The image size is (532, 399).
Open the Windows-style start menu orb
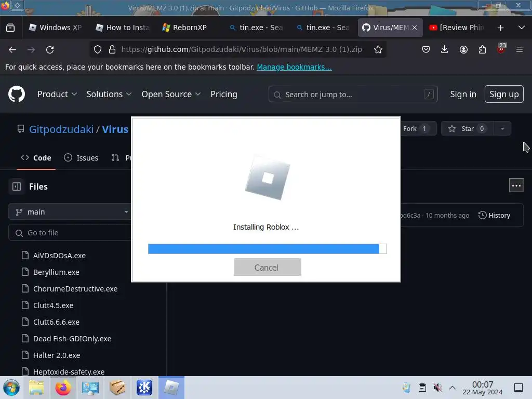click(x=11, y=388)
